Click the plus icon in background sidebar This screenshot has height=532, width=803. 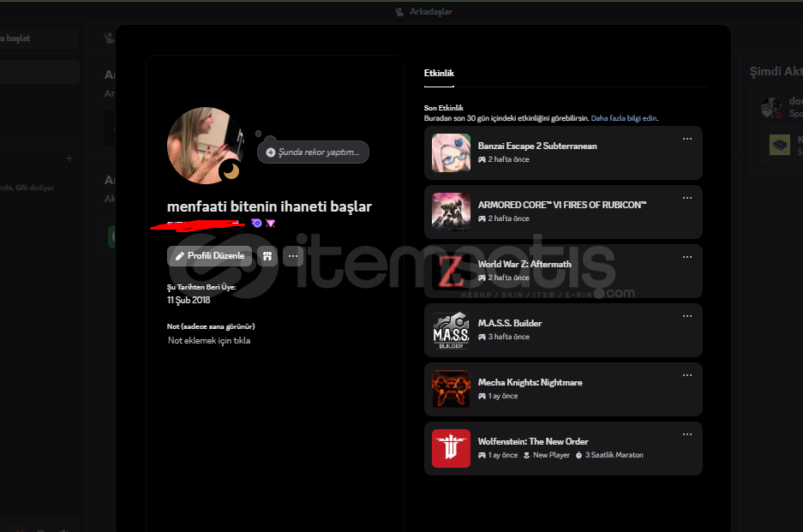coord(69,158)
